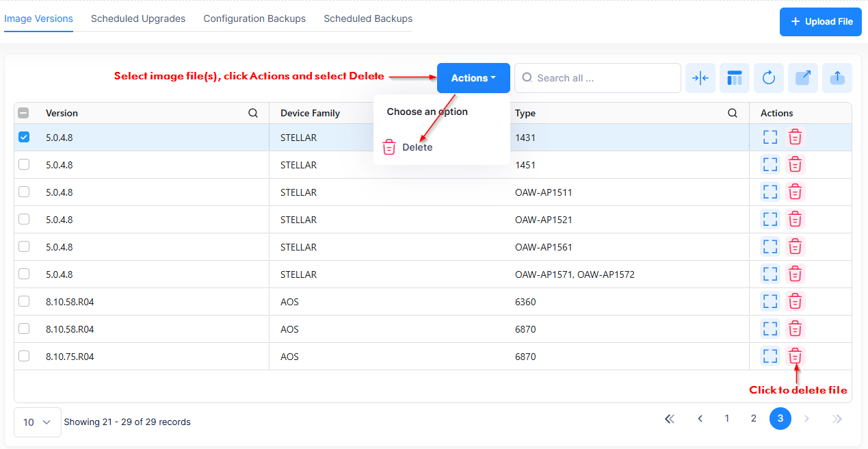The width and height of the screenshot is (868, 449).
Task: Click the Upload File button
Action: point(821,22)
